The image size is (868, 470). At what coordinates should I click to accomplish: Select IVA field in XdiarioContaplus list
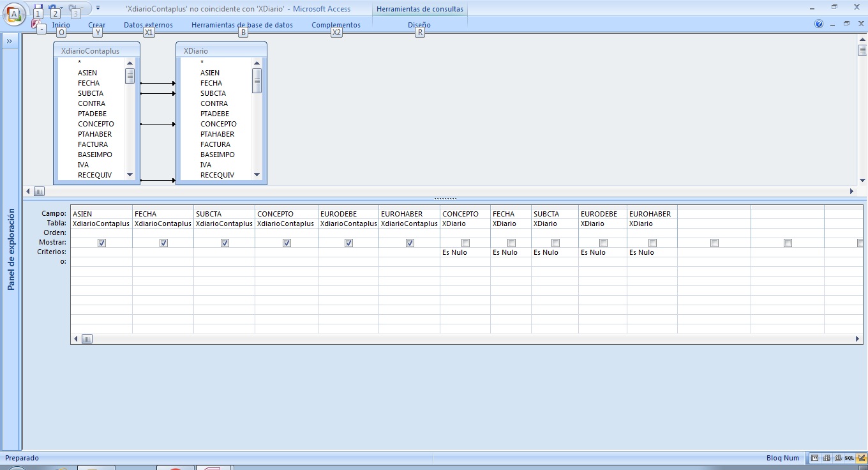[x=83, y=165]
